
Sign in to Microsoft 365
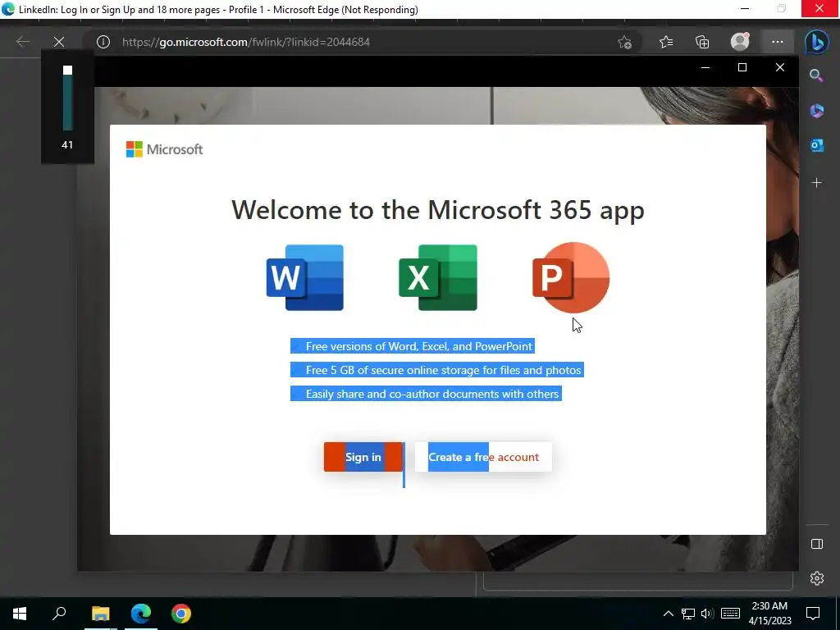click(x=363, y=457)
